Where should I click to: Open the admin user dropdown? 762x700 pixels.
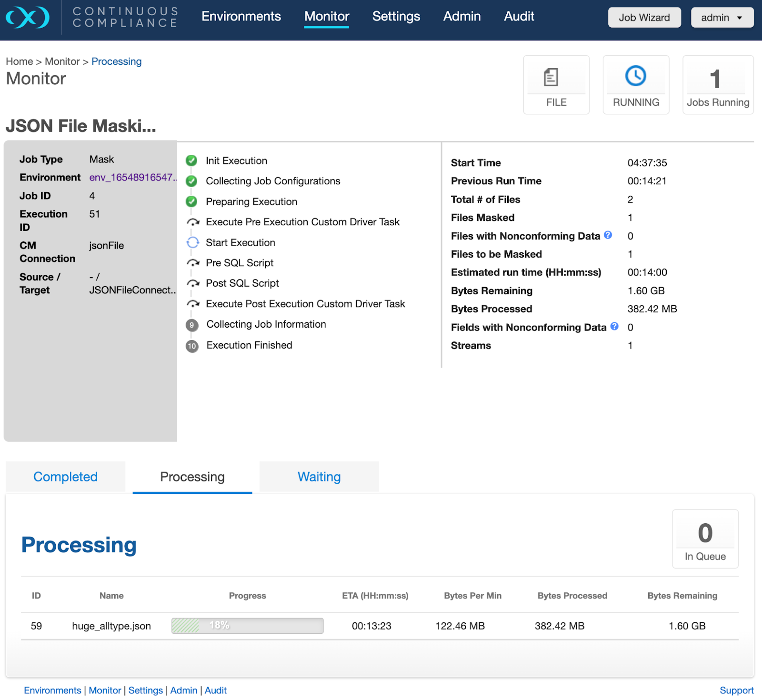point(722,18)
